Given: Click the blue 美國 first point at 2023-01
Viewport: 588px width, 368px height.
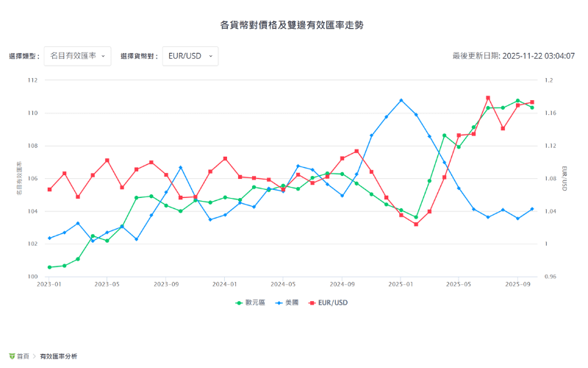Looking at the screenshot, I should pyautogui.click(x=49, y=238).
